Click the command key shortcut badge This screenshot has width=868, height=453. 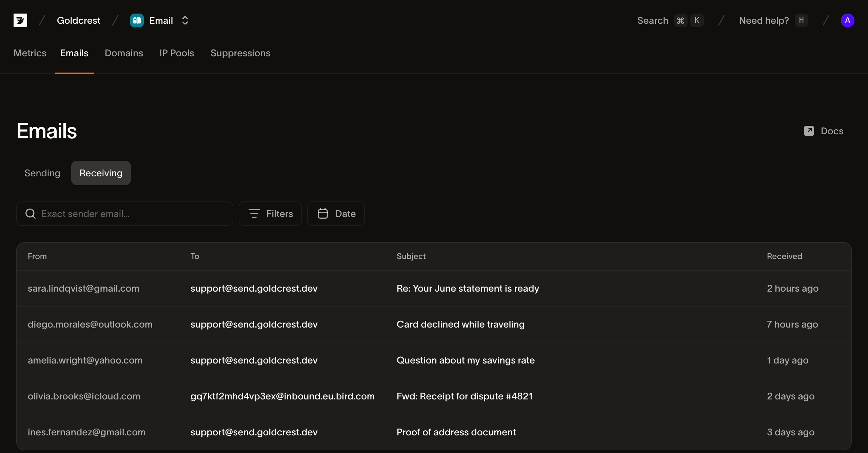coord(680,20)
